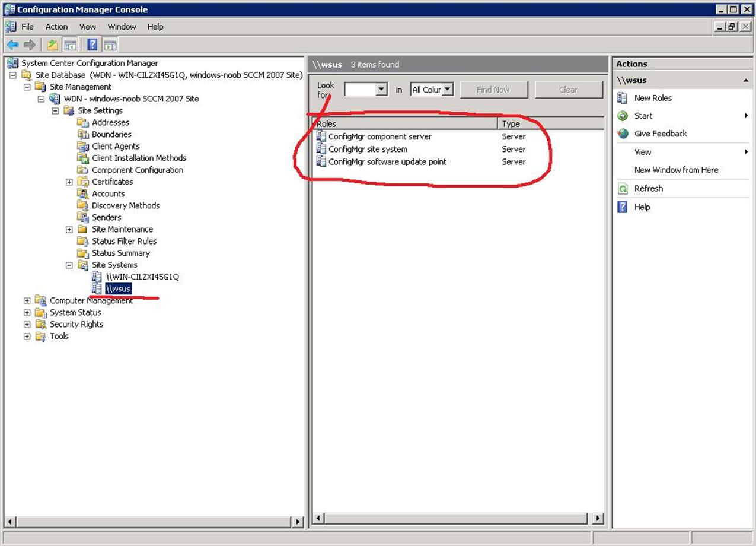Screen dimensions: 756x546
Task: Toggle the Show/Hide Console Tree icon
Action: pyautogui.click(x=70, y=45)
